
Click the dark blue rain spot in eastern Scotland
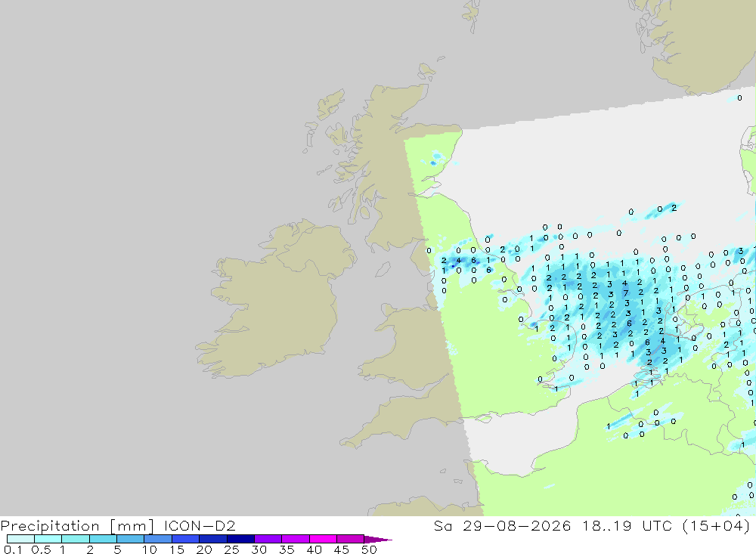click(433, 163)
